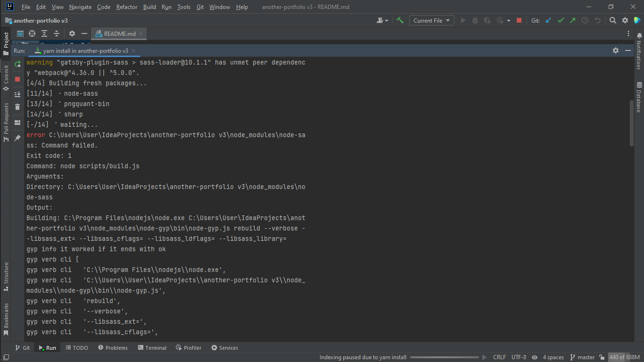Click Run with Coverage icon
644x362 pixels.
point(487,20)
